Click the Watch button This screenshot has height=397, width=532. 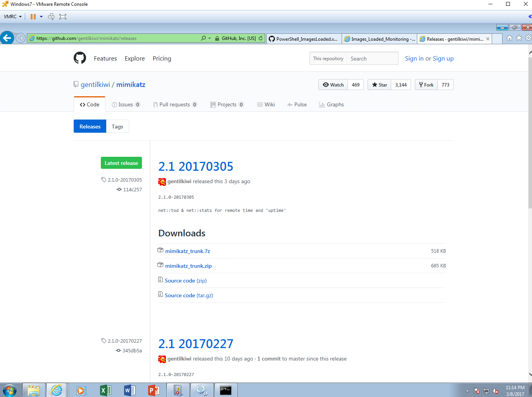[x=333, y=85]
